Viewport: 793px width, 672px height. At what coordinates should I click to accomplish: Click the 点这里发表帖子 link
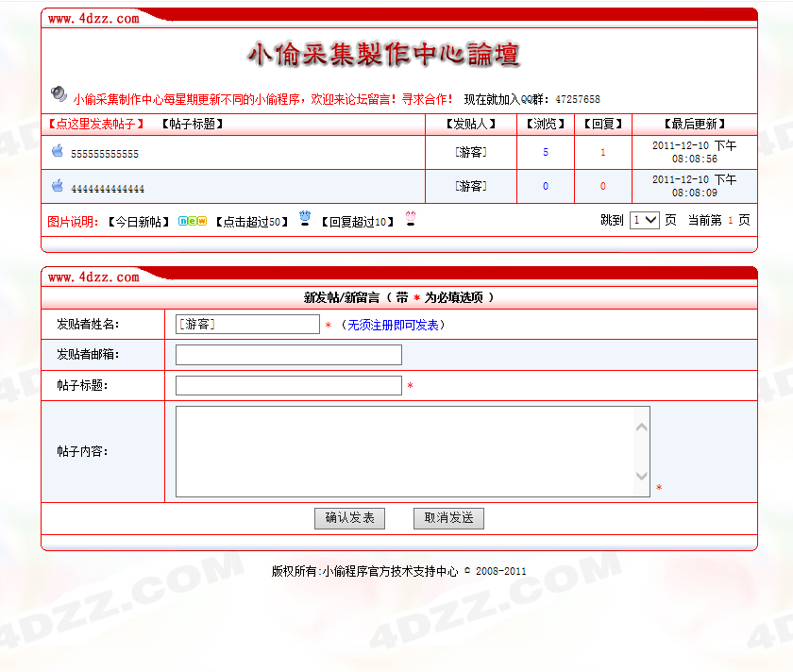point(96,124)
